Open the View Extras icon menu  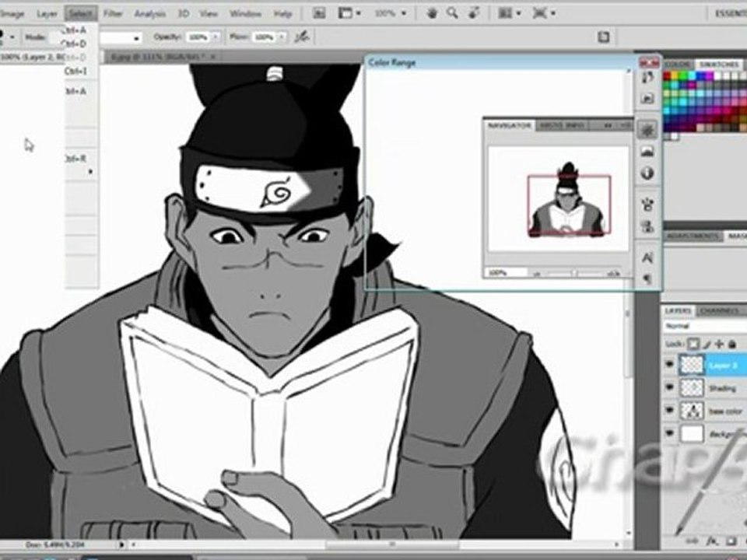[349, 13]
